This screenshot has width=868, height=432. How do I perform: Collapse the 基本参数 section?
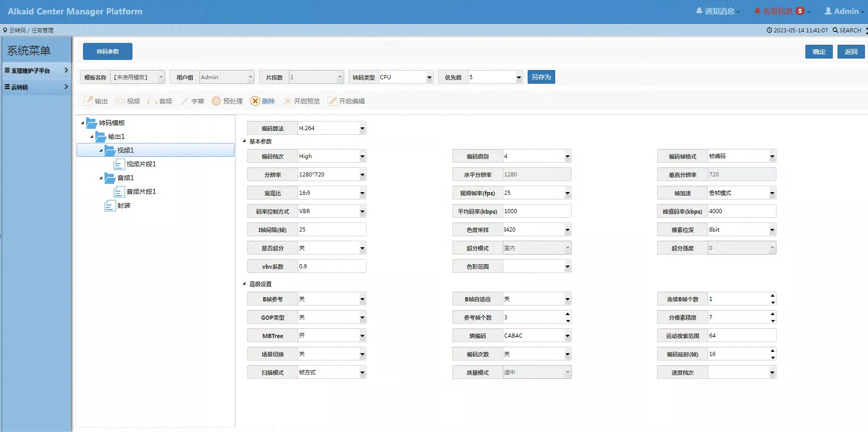point(244,141)
